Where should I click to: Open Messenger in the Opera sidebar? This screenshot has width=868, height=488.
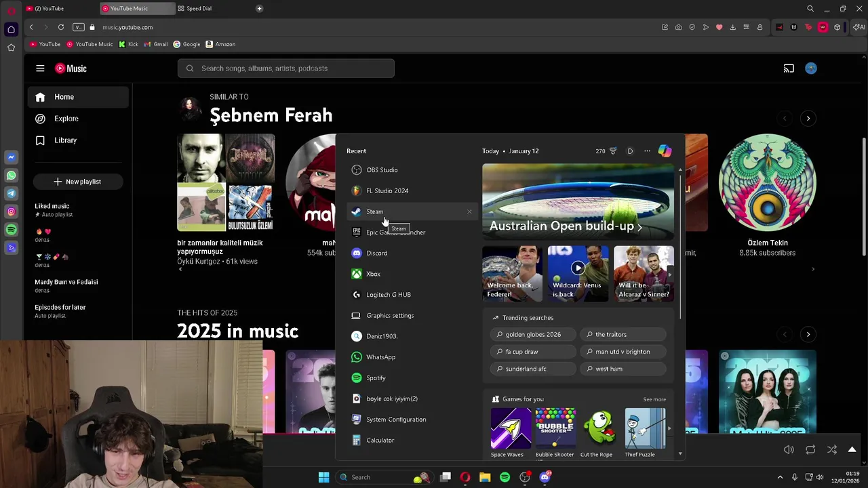point(11,157)
